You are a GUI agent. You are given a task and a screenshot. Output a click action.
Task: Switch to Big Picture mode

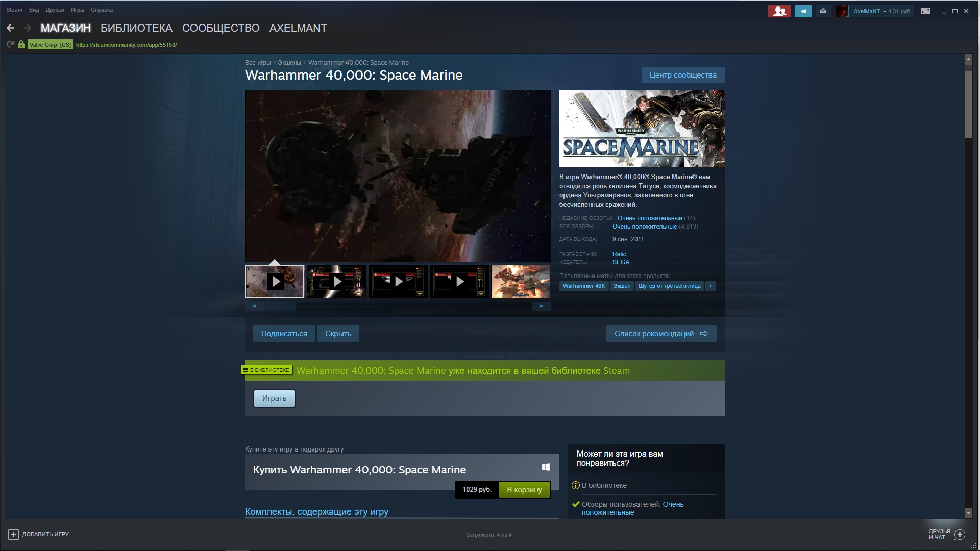click(925, 11)
